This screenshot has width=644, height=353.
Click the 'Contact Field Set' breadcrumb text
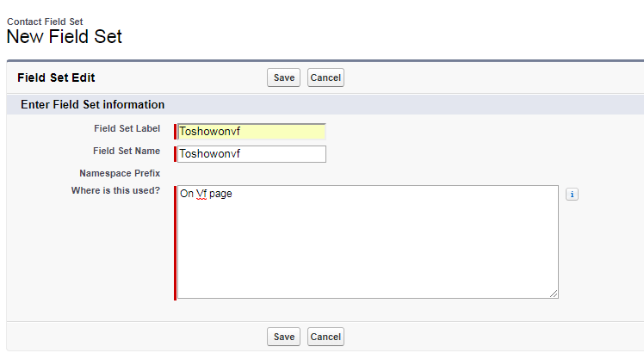(45, 21)
